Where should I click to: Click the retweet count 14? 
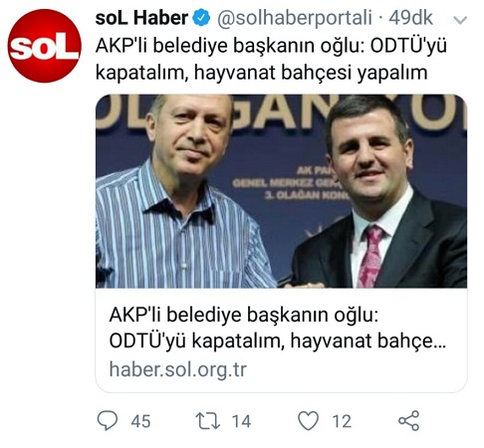pos(241,421)
